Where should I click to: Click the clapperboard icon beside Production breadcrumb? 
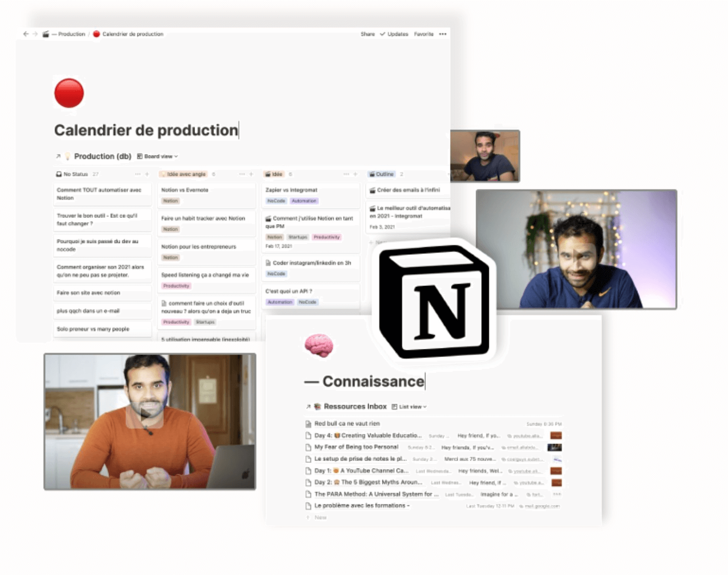click(46, 34)
